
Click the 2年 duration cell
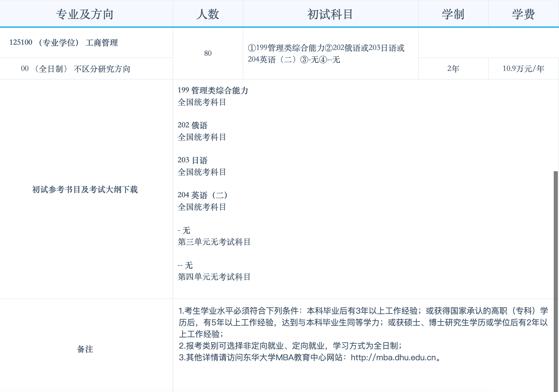coord(453,68)
